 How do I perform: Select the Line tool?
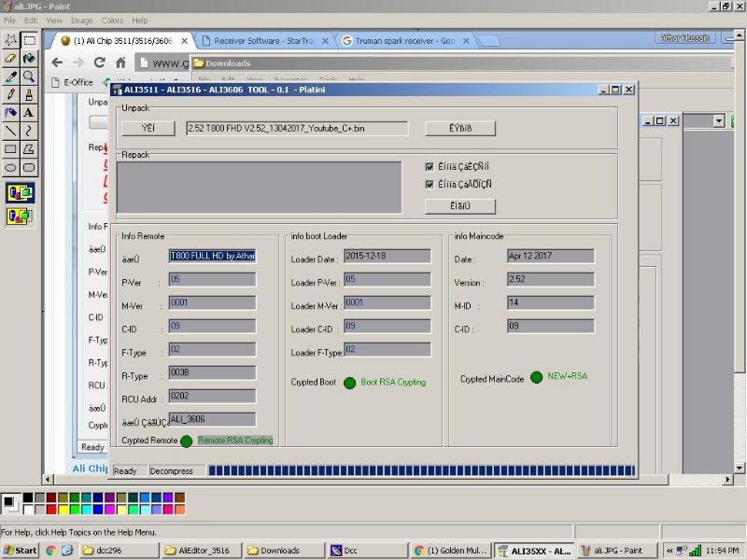(x=11, y=131)
